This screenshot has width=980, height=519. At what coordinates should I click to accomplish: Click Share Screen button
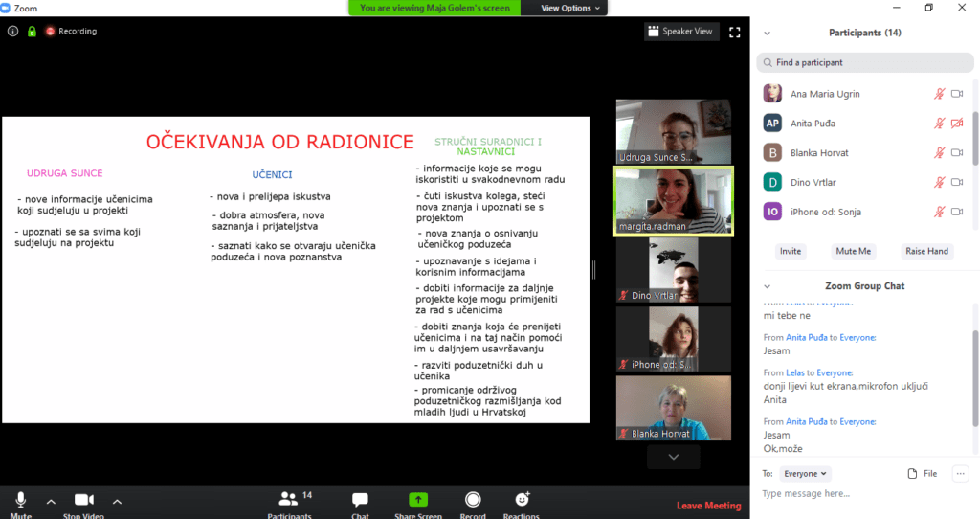click(418, 504)
